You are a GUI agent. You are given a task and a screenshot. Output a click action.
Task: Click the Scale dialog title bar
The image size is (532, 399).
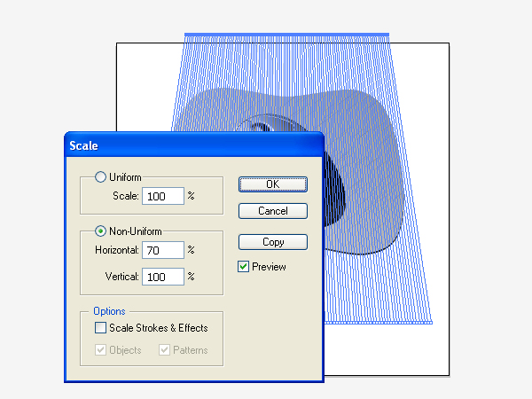(x=194, y=145)
